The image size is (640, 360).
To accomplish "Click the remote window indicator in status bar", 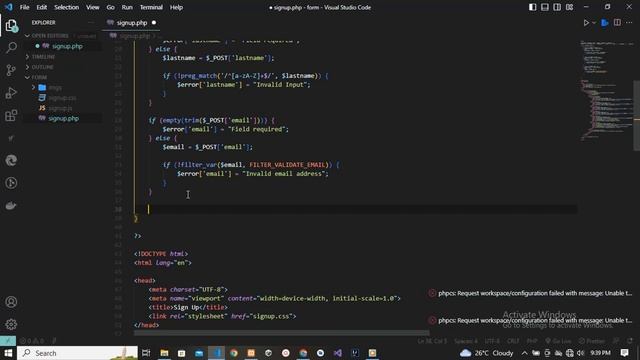I will click(8, 340).
